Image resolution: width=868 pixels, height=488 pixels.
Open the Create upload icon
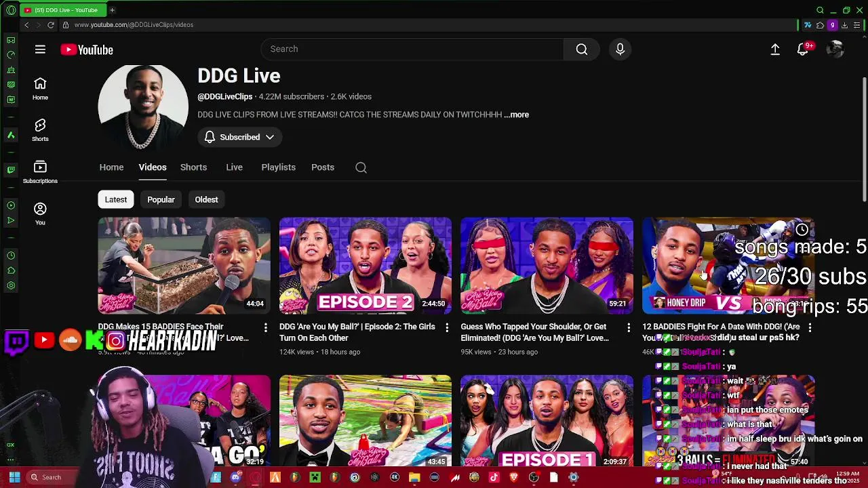pos(775,49)
